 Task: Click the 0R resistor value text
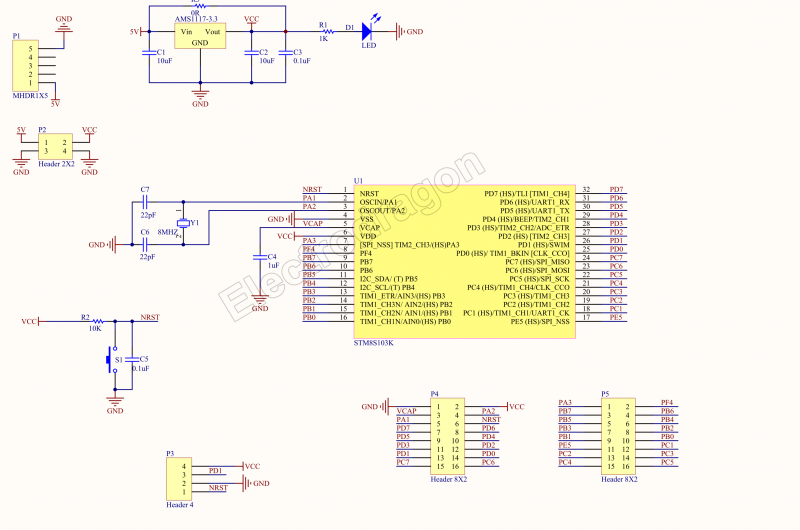point(195,12)
